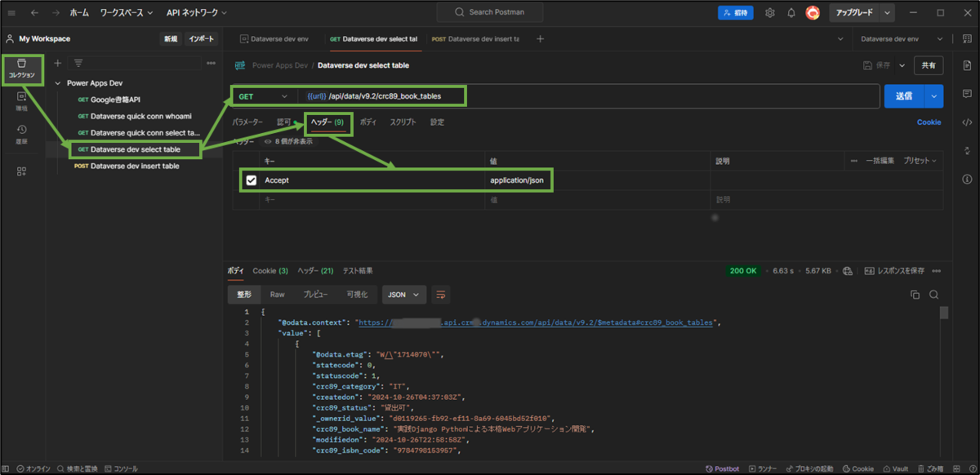Uncheck the Accept header checkbox
This screenshot has height=475, width=980.
pos(251,180)
